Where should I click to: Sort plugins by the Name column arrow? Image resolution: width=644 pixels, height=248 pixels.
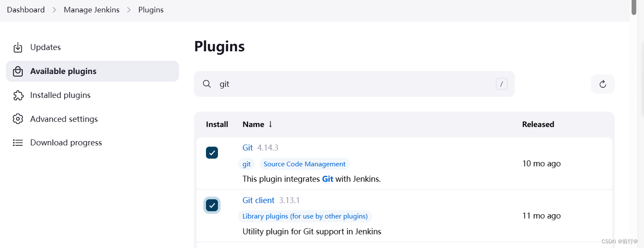pyautogui.click(x=270, y=124)
